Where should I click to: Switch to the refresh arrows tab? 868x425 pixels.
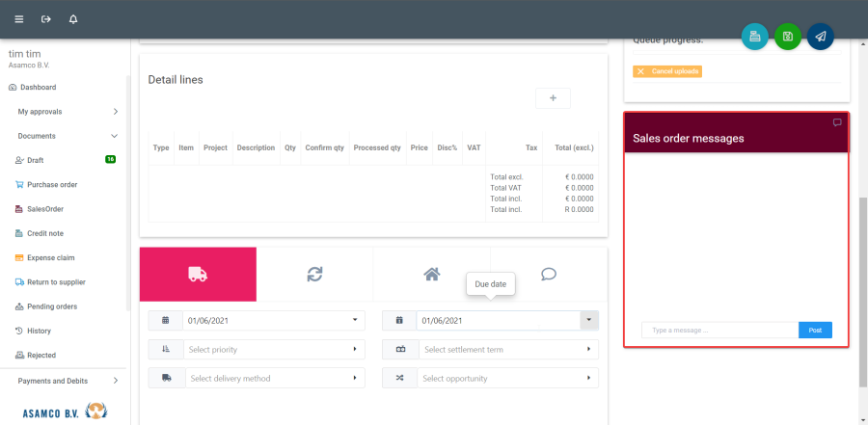coord(314,275)
